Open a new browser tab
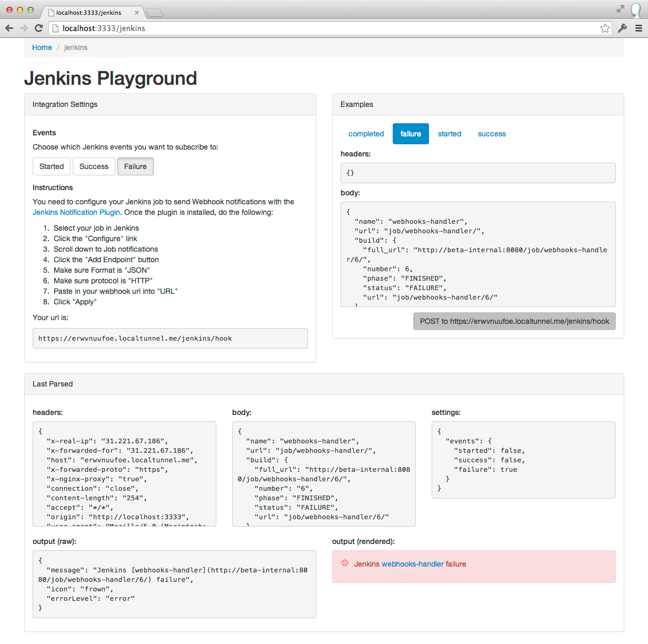The width and height of the screenshot is (648, 644). [154, 13]
